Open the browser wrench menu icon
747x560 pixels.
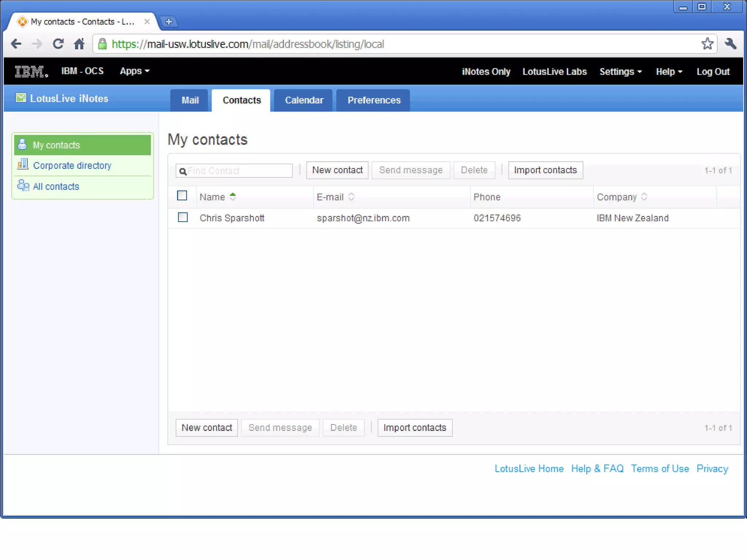click(x=731, y=44)
